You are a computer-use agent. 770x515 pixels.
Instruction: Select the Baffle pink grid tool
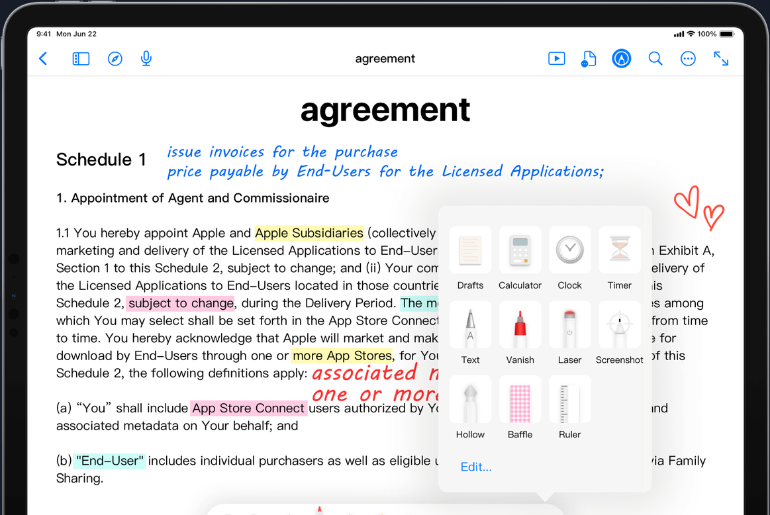coord(520,407)
